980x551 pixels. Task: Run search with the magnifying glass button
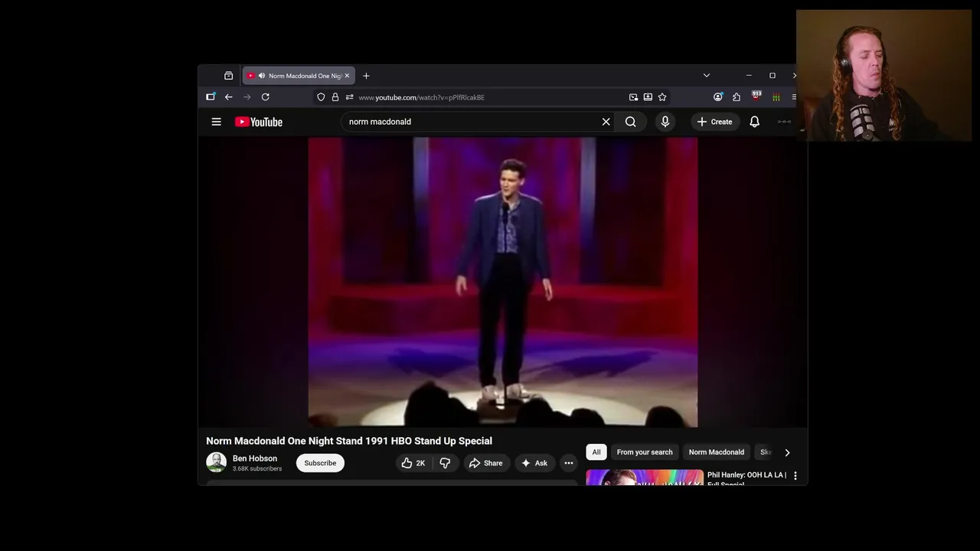(x=631, y=122)
